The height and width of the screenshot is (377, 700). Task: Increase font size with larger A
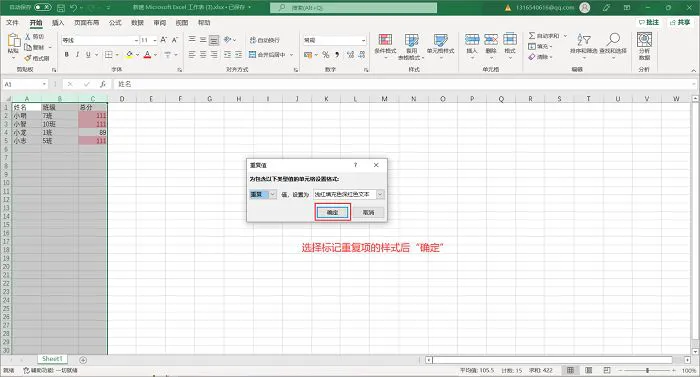(163, 40)
